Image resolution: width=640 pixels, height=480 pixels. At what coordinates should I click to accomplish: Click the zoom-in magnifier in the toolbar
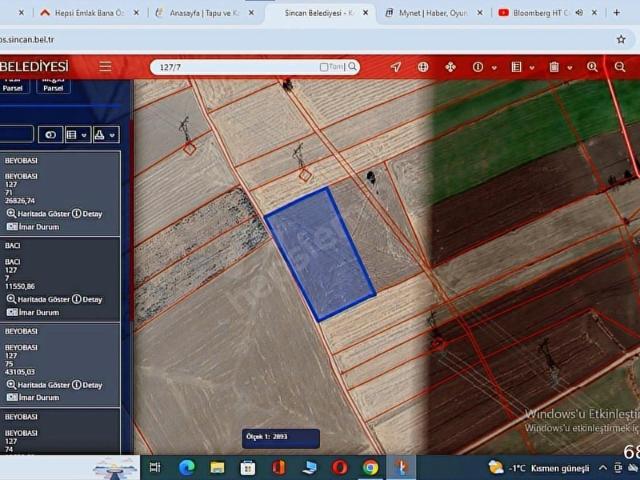(x=593, y=67)
